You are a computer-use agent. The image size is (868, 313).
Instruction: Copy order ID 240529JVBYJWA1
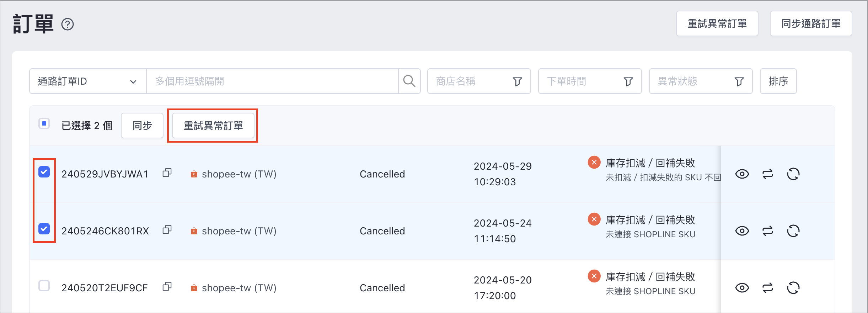[x=167, y=173]
